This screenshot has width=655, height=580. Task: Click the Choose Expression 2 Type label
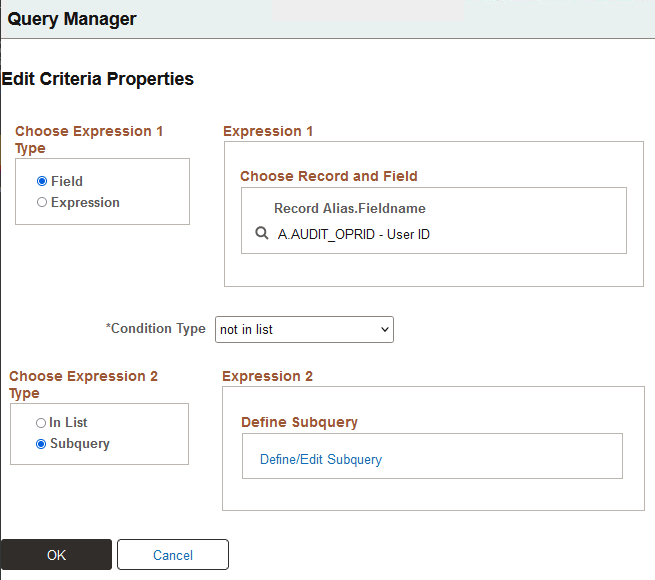coord(84,384)
